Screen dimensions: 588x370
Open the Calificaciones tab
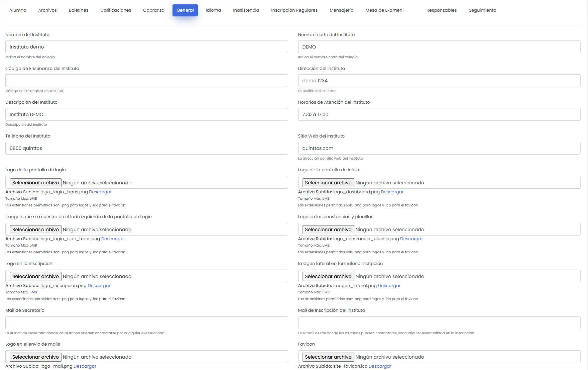click(116, 10)
